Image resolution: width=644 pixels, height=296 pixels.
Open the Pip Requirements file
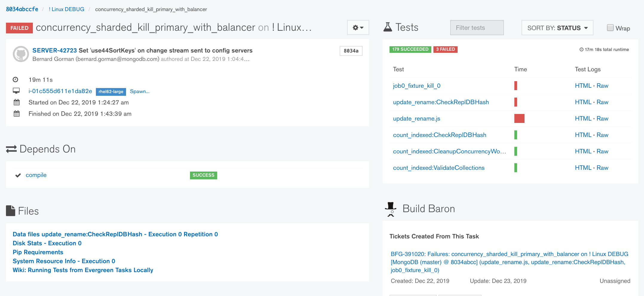pyautogui.click(x=38, y=252)
